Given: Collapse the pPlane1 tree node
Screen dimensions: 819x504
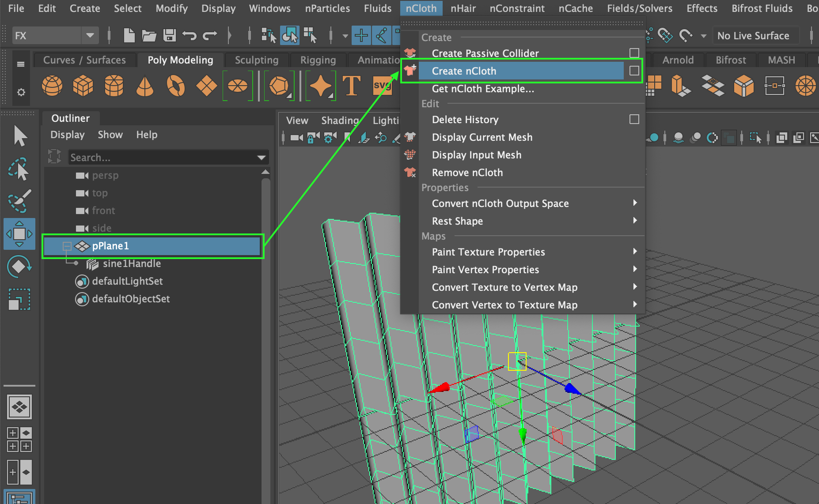Looking at the screenshot, I should (x=67, y=246).
